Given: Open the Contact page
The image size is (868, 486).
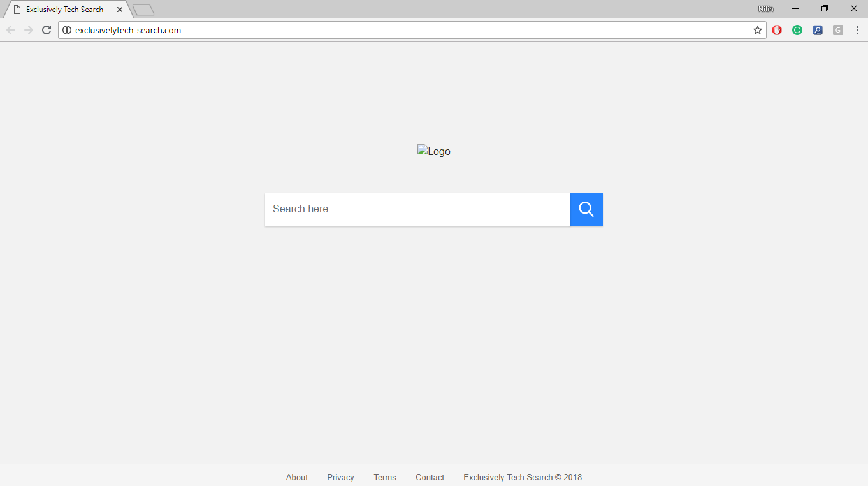Looking at the screenshot, I should [x=430, y=477].
